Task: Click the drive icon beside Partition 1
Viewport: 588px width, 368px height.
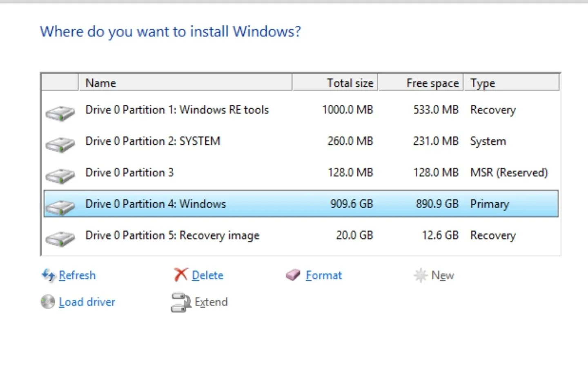Action: tap(60, 113)
